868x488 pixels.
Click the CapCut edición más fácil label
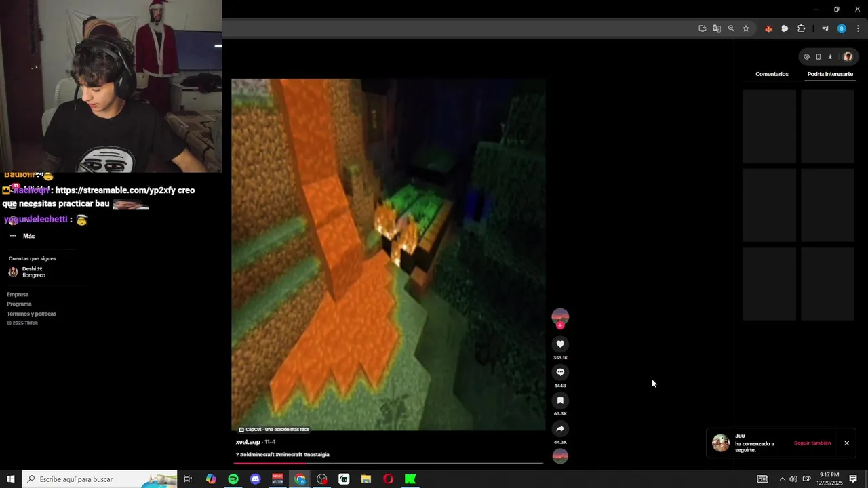(274, 430)
